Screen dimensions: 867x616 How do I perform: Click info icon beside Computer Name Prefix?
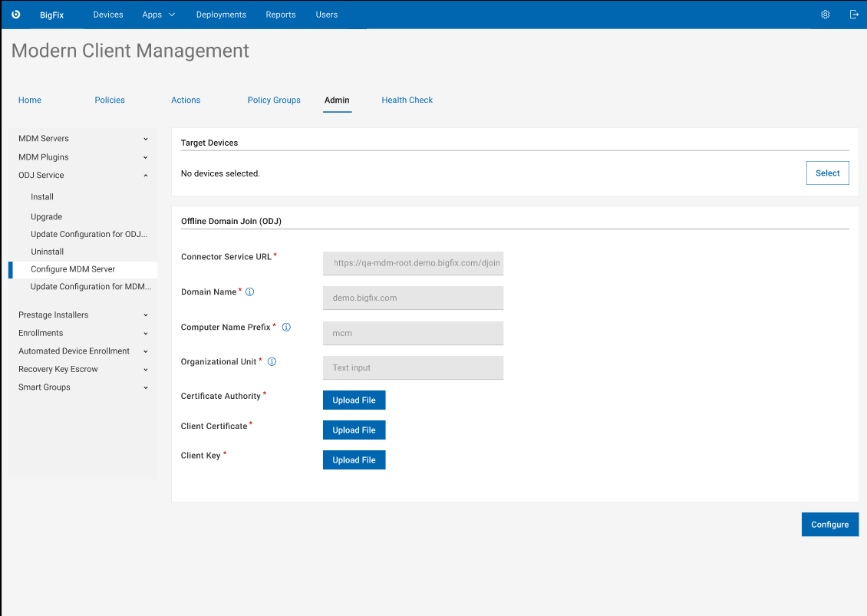click(x=286, y=327)
